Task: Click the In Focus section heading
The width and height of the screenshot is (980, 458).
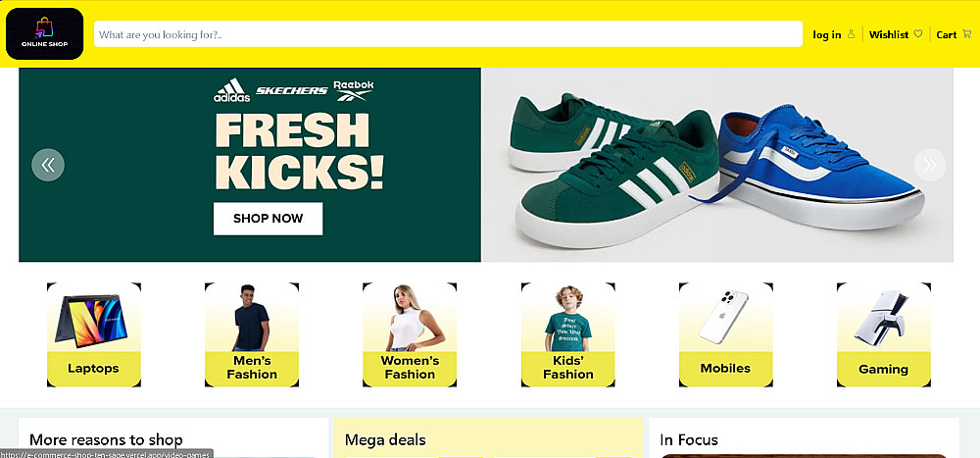Action: click(x=689, y=440)
